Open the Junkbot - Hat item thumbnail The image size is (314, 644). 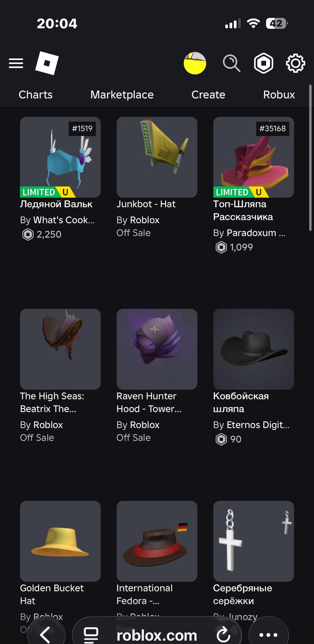[157, 157]
